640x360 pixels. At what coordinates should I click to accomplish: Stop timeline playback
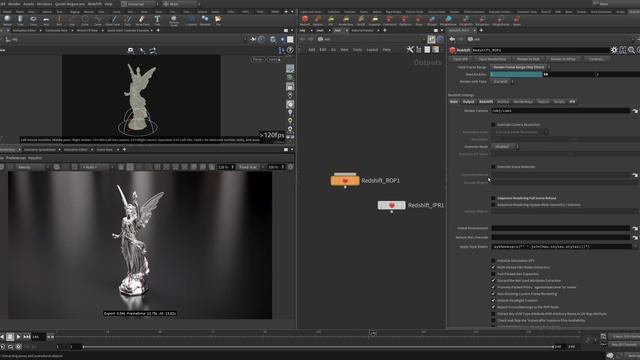(x=10, y=337)
